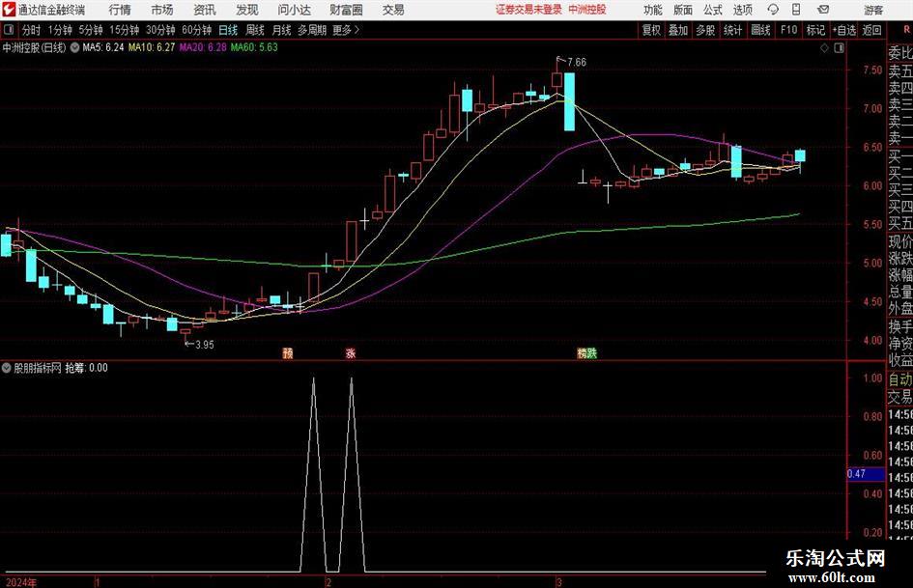913x588 pixels.
Task: Switch to 5分钟 period
Action: coord(91,30)
